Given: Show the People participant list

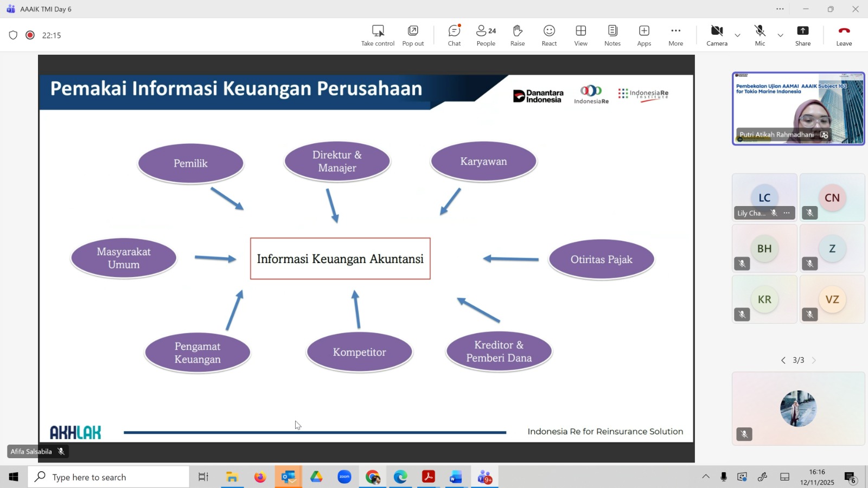Looking at the screenshot, I should point(486,36).
